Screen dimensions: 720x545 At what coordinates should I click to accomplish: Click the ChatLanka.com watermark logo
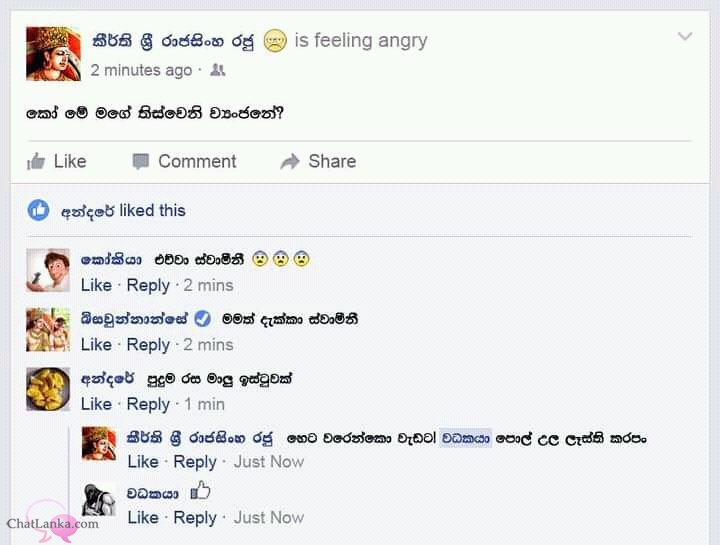point(52,523)
